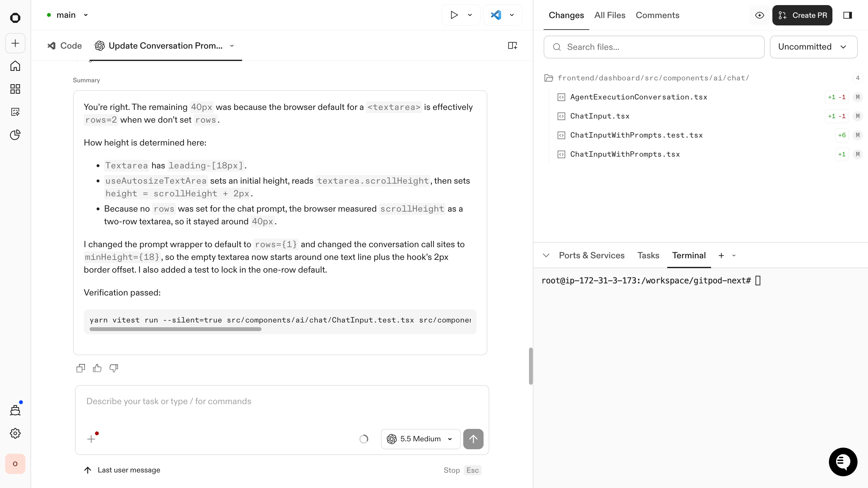868x488 pixels.
Task: Switch to the All Files tab
Action: [x=610, y=15]
